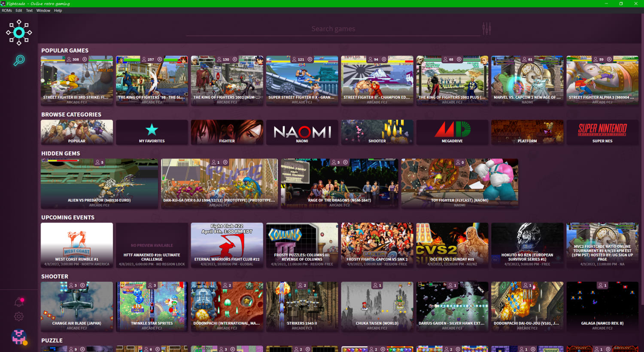Screen dimensions: 644x352
Task: Click the Search games field
Action: [333, 29]
